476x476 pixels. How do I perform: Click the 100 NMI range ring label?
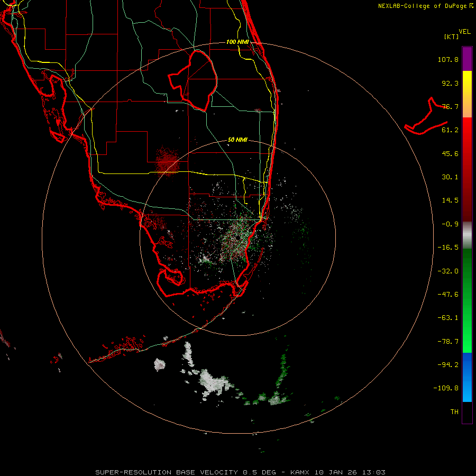tap(237, 42)
